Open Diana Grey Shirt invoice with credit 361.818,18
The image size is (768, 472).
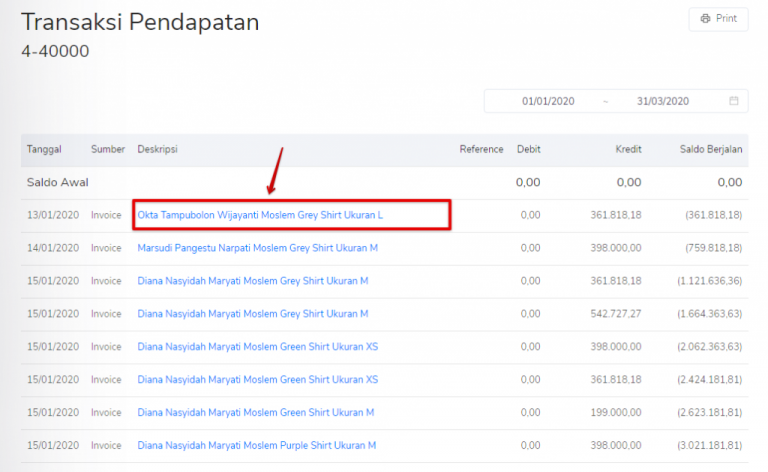coord(253,281)
